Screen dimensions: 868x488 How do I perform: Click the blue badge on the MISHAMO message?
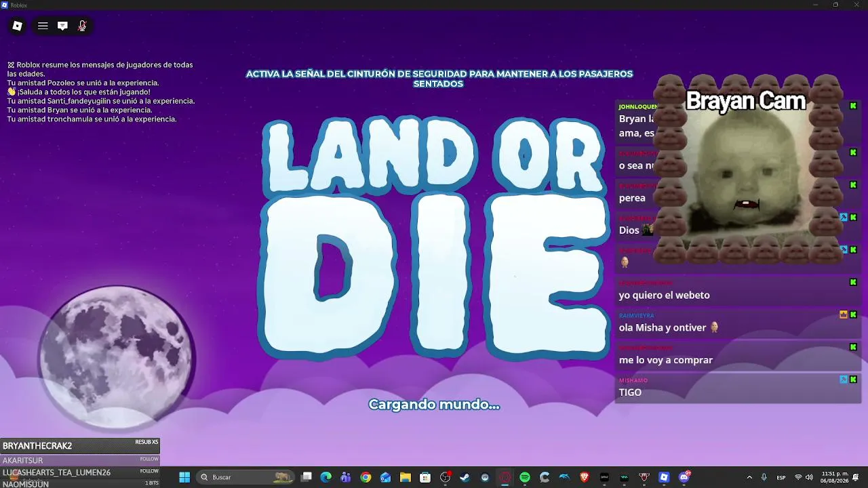click(x=844, y=380)
